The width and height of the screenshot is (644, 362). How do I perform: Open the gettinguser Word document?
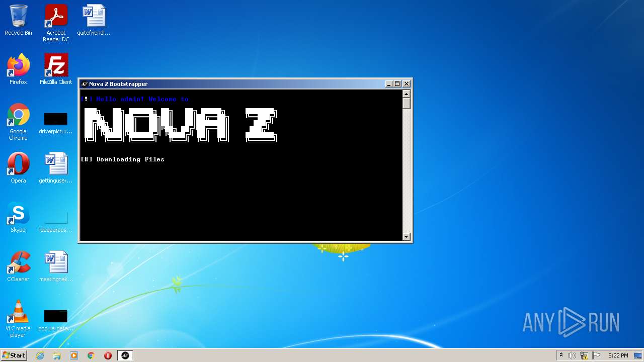[x=56, y=168]
